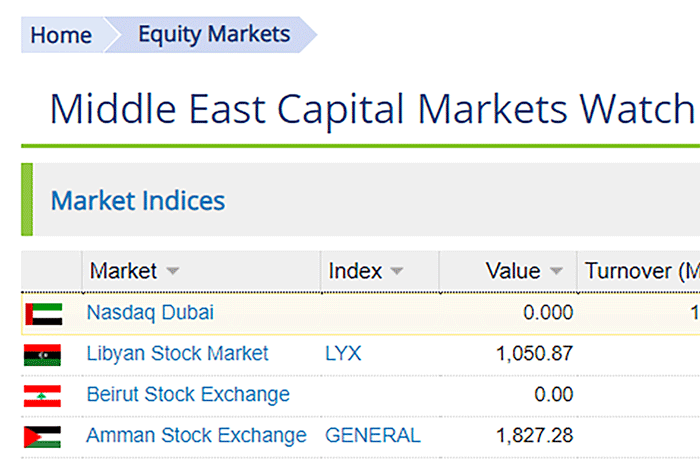Open the Beirut Stock Exchange link

188,395
